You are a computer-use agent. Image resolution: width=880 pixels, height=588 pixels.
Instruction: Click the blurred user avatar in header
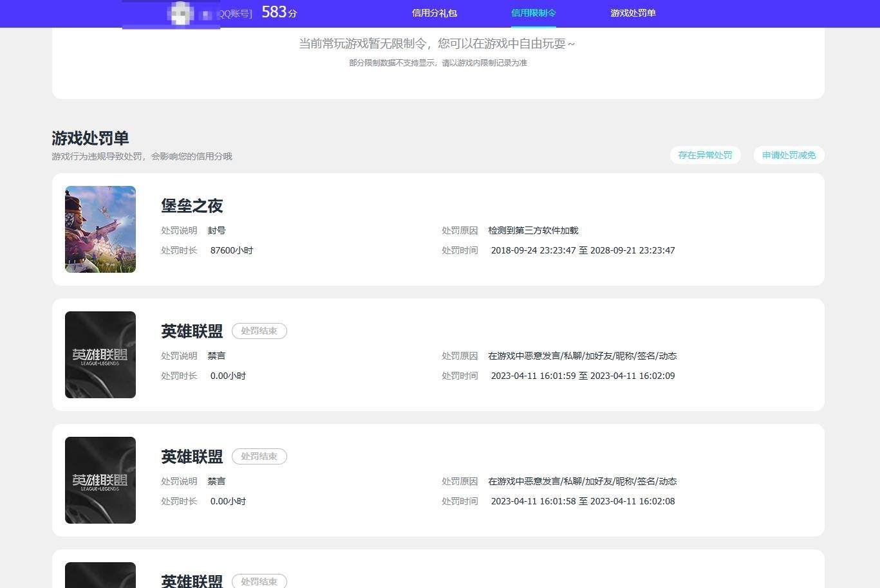pos(181,13)
